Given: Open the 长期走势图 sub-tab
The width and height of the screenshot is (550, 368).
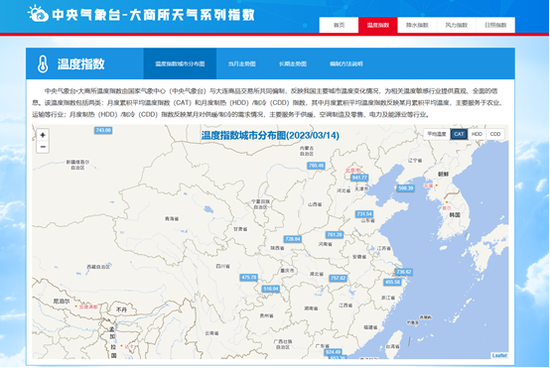Looking at the screenshot, I should (x=293, y=64).
